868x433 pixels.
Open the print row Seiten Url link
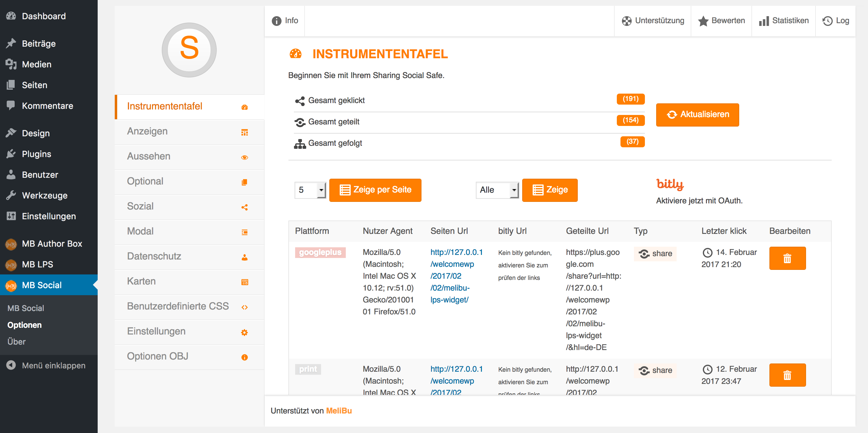coord(456,381)
